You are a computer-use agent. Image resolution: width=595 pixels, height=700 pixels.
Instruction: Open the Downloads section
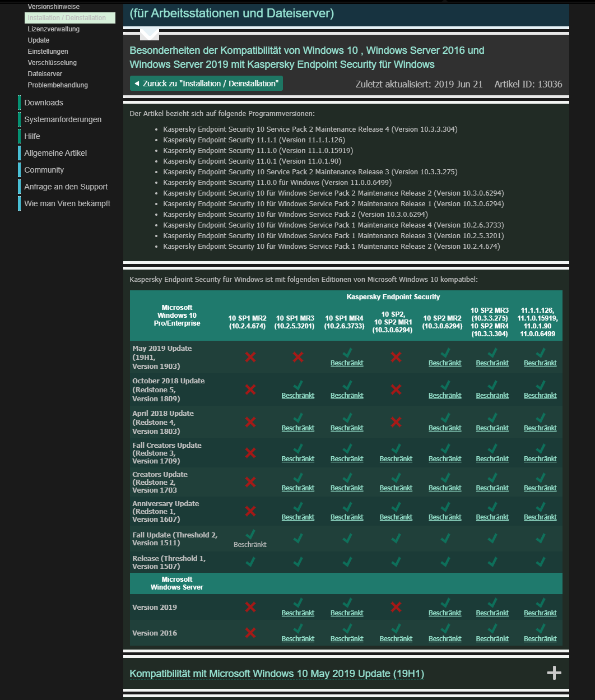tap(44, 103)
